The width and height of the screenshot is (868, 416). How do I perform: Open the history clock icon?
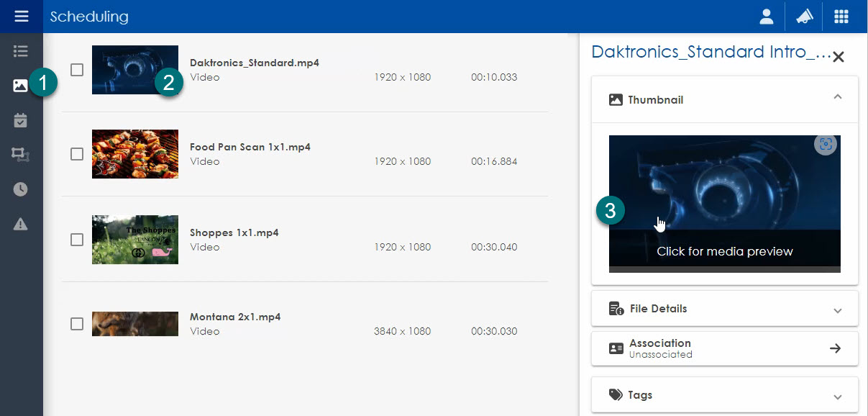(x=20, y=189)
